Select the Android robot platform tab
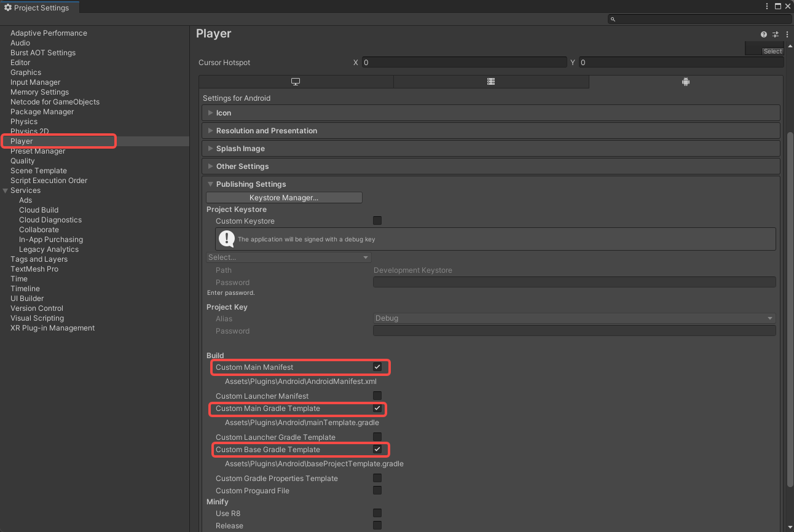 coord(686,82)
